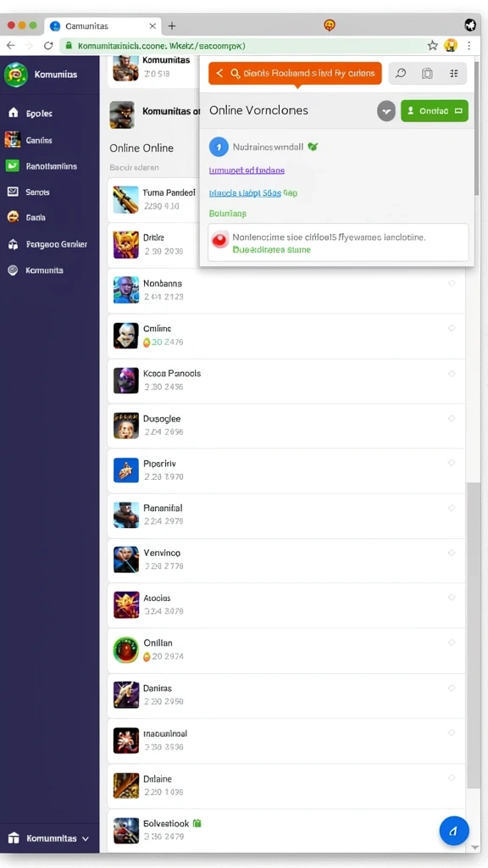Toggle the diamond marker on Omlimc row
This screenshot has height=868, width=488.
(x=452, y=328)
